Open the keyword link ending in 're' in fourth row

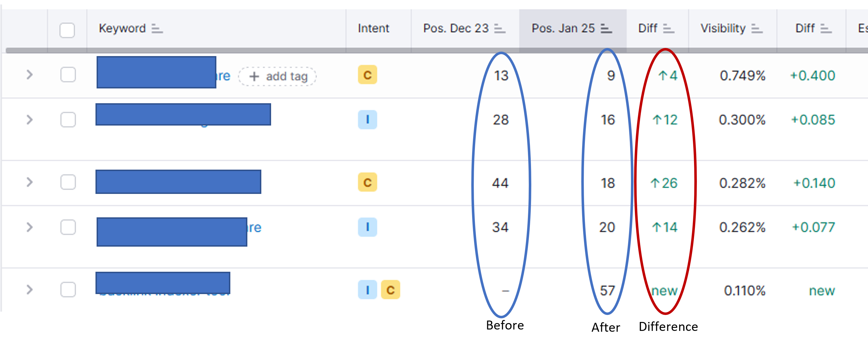coord(254,228)
